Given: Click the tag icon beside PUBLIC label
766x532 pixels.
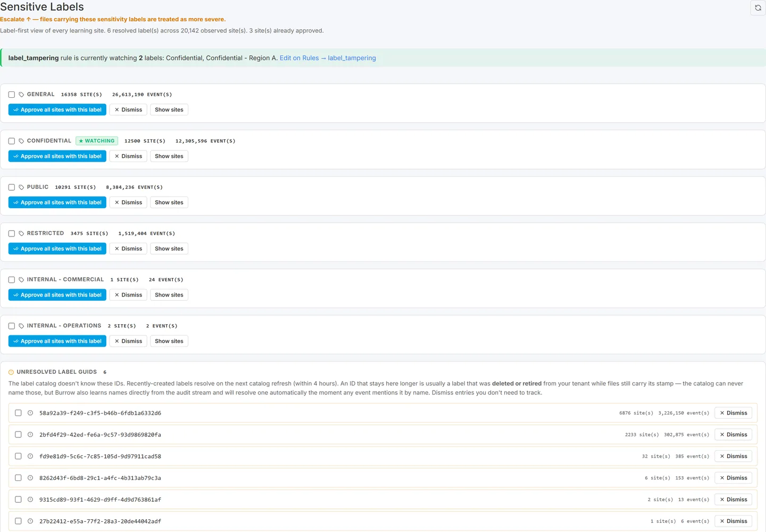Looking at the screenshot, I should coord(21,187).
